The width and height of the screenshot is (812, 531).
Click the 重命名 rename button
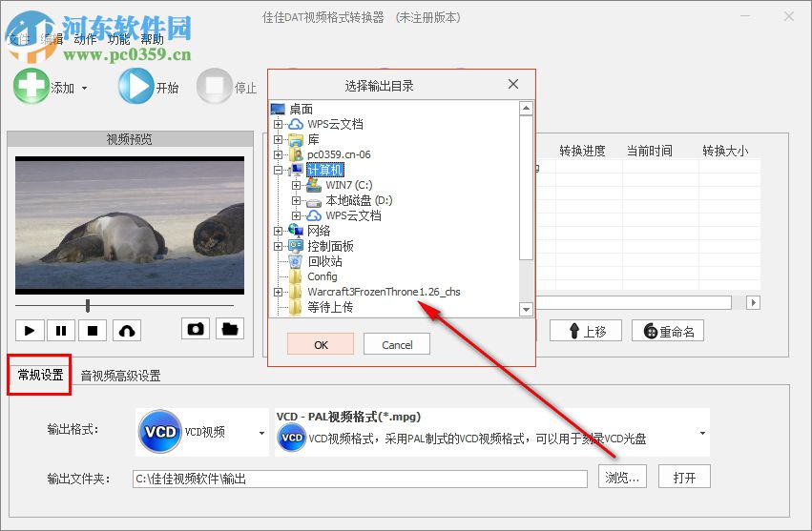668,331
